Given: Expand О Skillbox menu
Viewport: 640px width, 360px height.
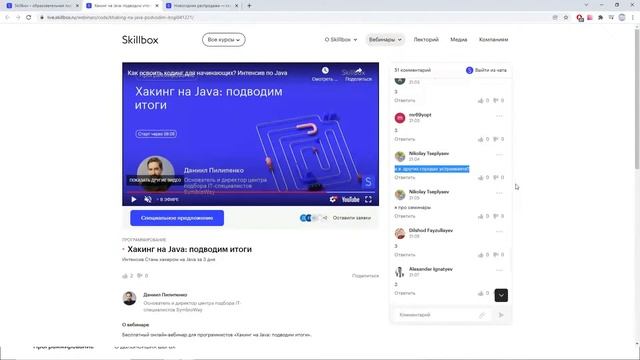Looking at the screenshot, I should (x=341, y=40).
